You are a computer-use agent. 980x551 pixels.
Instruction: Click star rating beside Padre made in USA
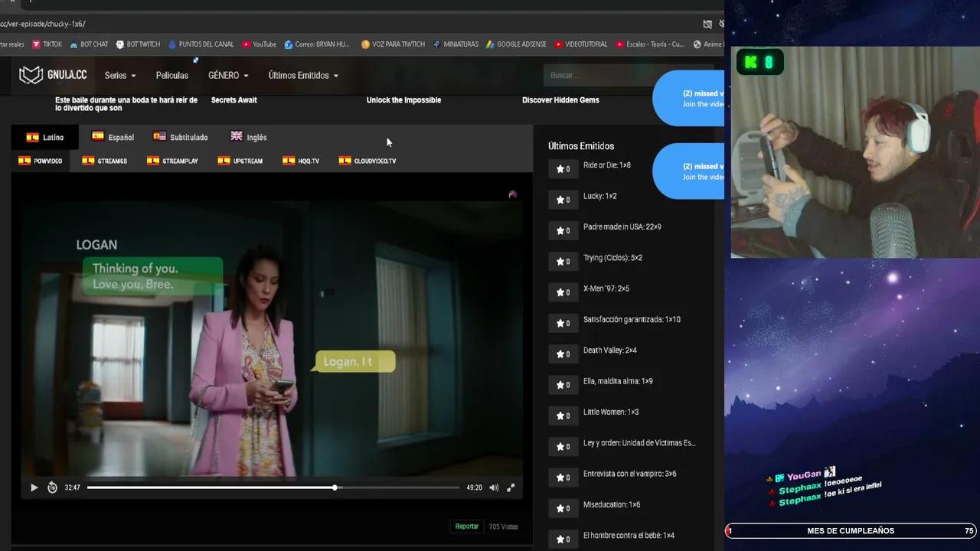[x=563, y=230]
